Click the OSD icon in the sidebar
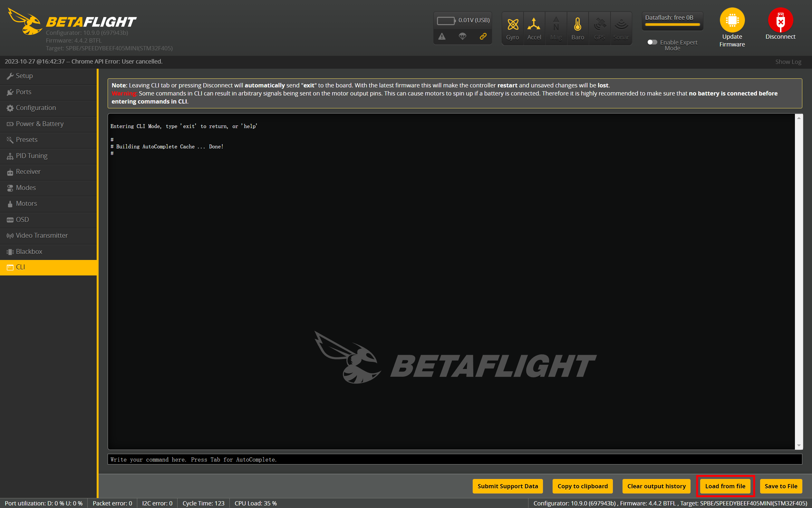Viewport: 812px width, 508px height. coord(10,220)
